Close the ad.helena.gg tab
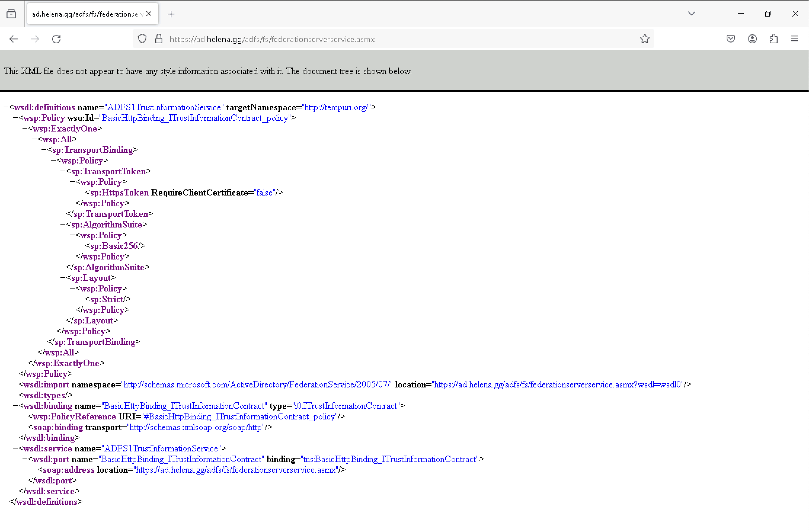This screenshot has width=809, height=532. click(149, 14)
